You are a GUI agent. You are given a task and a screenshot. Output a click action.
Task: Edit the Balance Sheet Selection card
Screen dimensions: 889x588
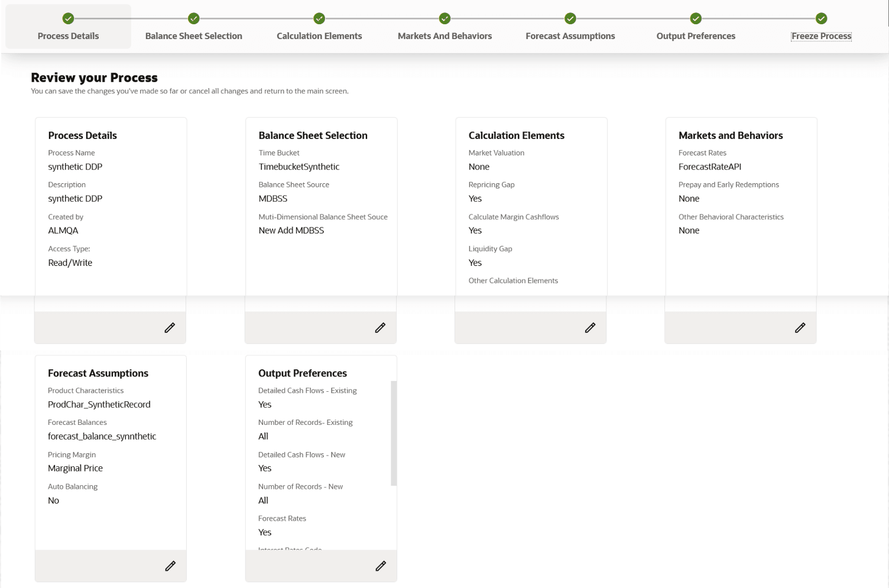(380, 327)
